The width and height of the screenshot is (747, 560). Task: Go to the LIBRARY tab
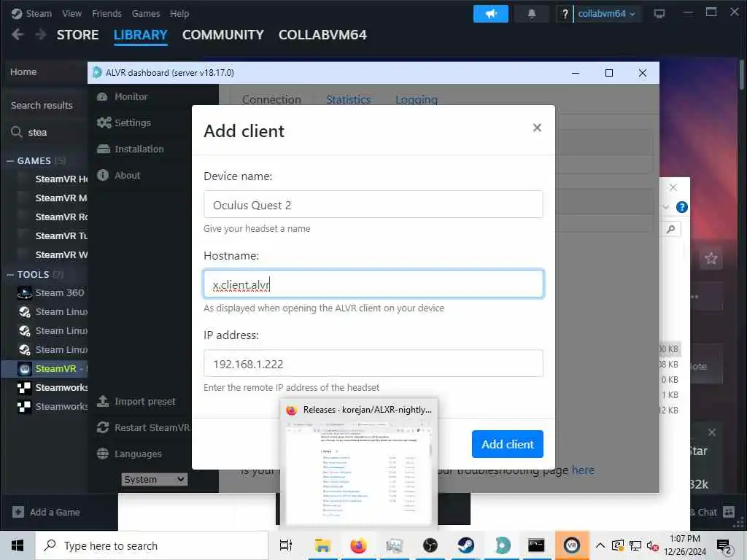[x=141, y=35]
